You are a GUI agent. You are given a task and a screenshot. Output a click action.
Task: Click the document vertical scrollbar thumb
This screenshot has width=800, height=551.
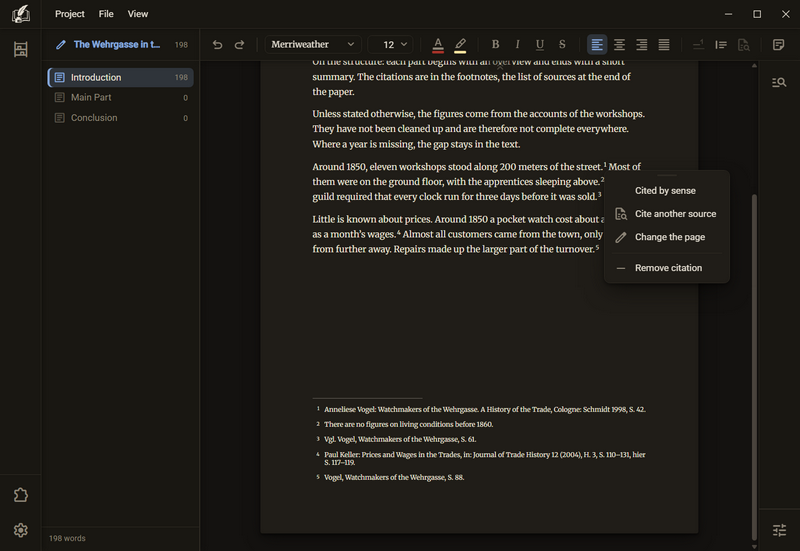[754, 366]
